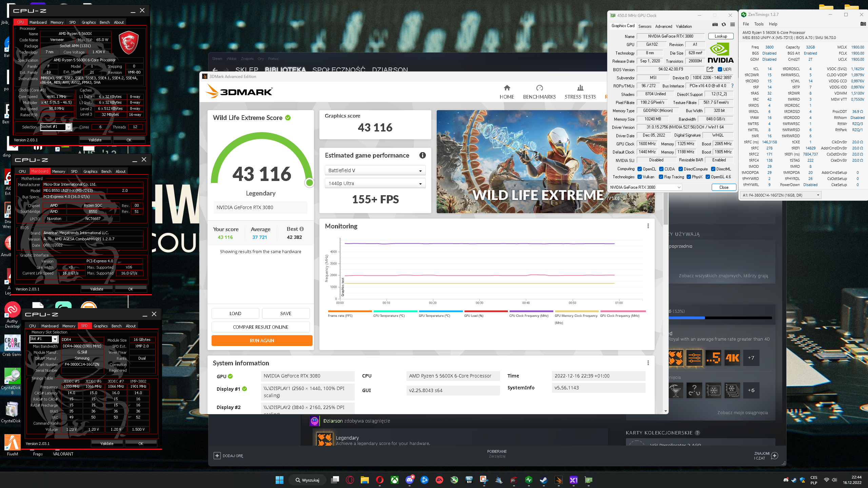
Task: Switch to Advanced tab in GPU-Z
Action: (x=664, y=26)
